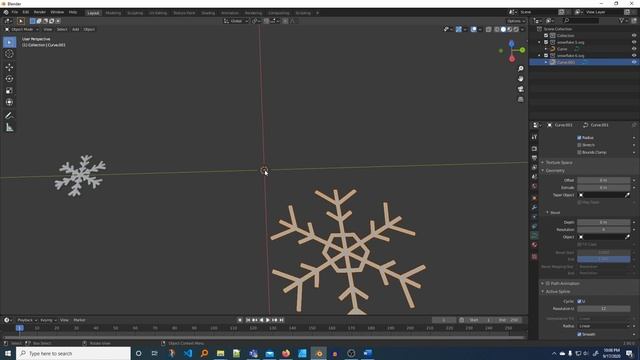Click the Resolution U value field
The image size is (640, 360).
coord(604,309)
